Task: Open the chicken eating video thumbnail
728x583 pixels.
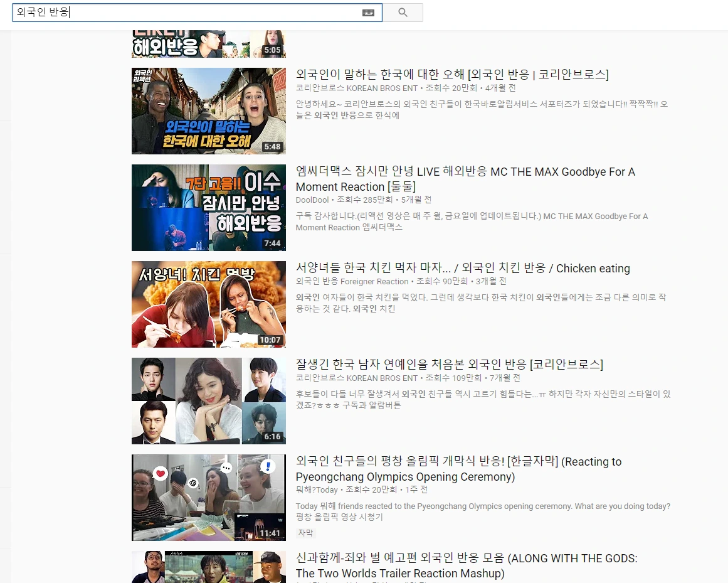Action: (208, 304)
